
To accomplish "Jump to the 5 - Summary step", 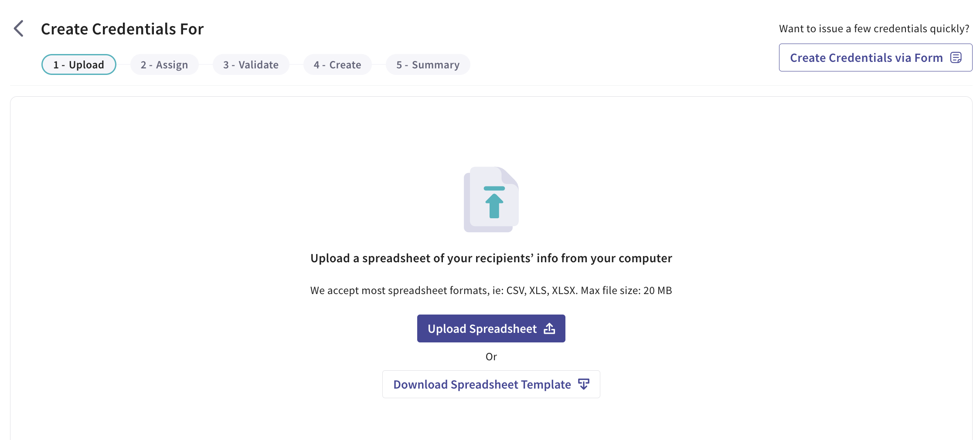I will coord(428,64).
